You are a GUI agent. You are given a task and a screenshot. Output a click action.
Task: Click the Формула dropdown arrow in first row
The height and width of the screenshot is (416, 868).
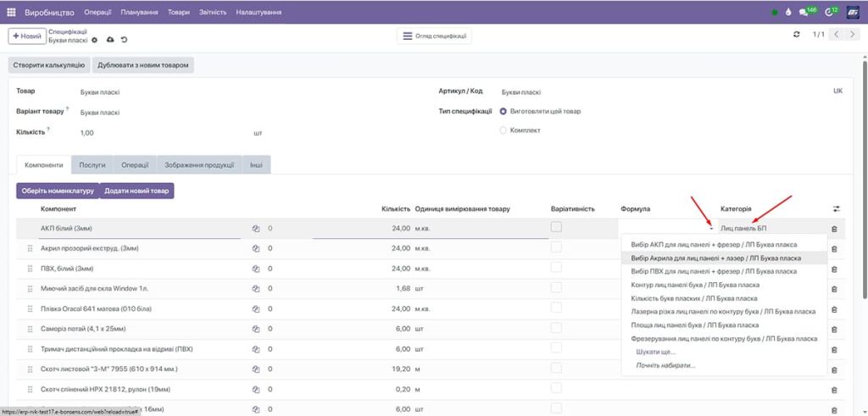[x=711, y=229]
